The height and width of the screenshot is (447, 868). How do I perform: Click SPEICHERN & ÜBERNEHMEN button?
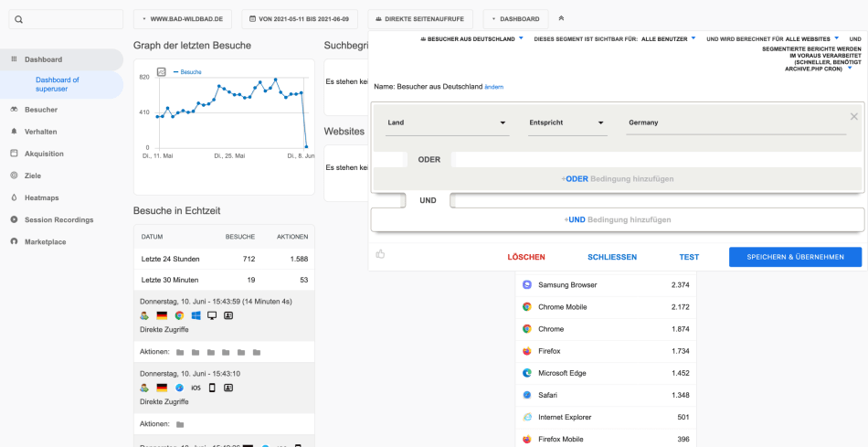coord(796,257)
